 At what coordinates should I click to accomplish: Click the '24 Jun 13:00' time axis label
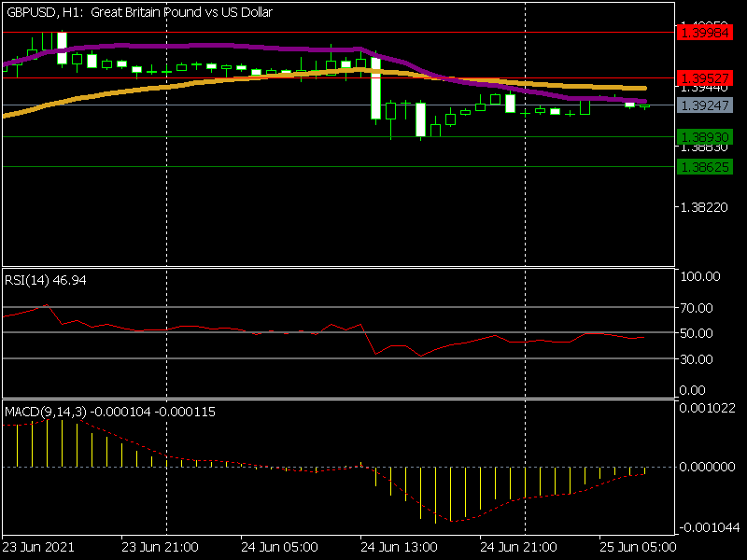pyautogui.click(x=400, y=547)
